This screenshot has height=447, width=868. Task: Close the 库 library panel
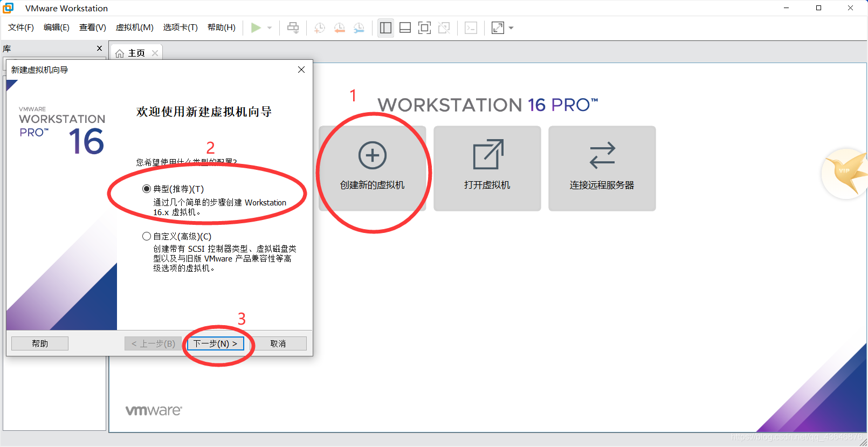(x=99, y=48)
